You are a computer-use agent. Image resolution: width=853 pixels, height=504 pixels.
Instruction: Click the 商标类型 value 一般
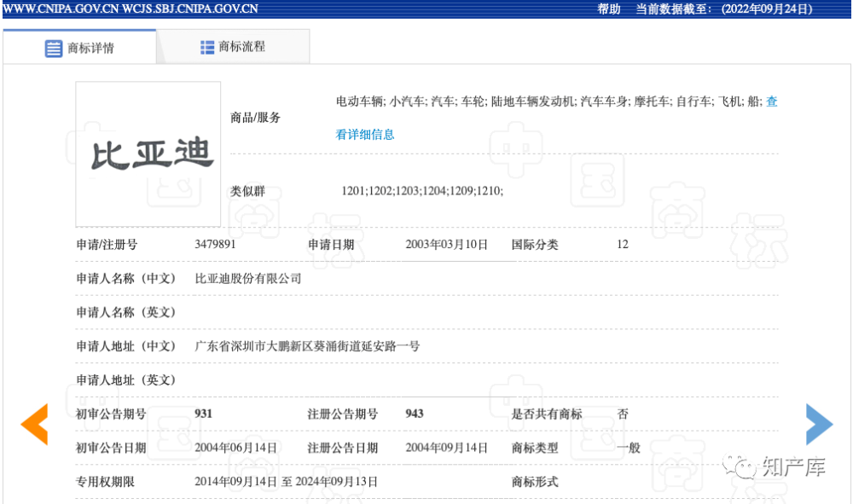pos(629,448)
